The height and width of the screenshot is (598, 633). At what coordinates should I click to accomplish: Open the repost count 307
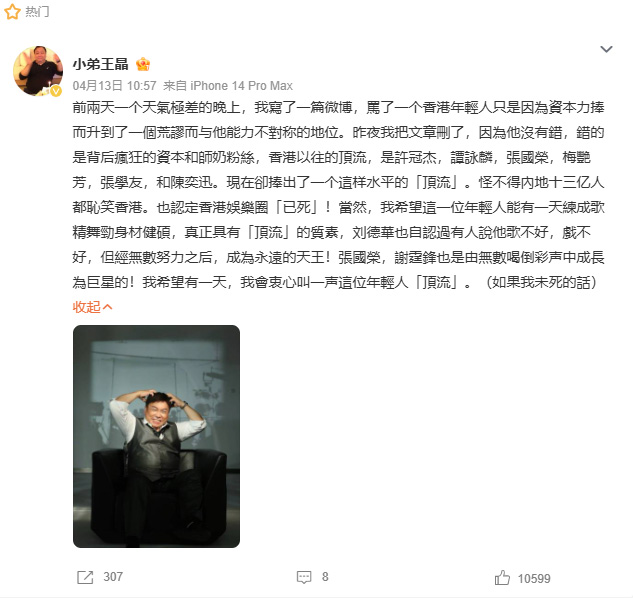click(x=113, y=577)
